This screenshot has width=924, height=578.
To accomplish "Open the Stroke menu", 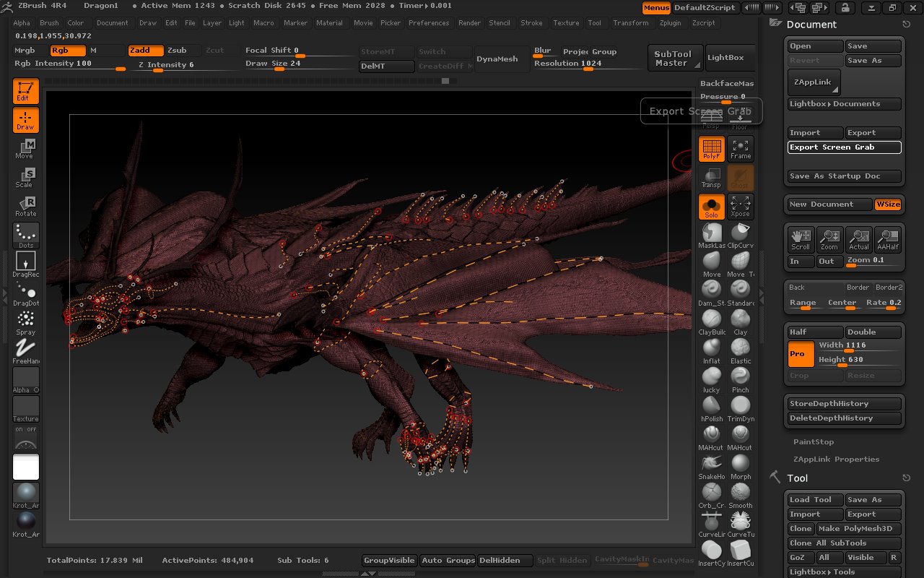I will (531, 23).
